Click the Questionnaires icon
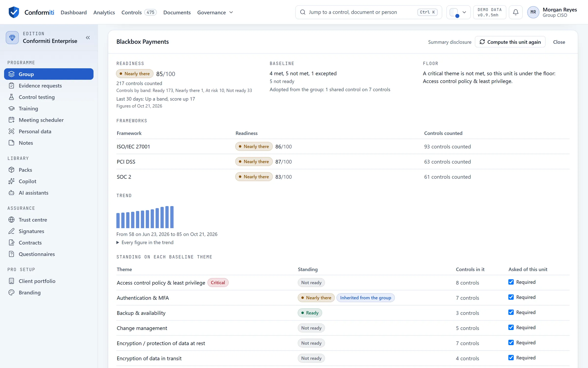 12,254
